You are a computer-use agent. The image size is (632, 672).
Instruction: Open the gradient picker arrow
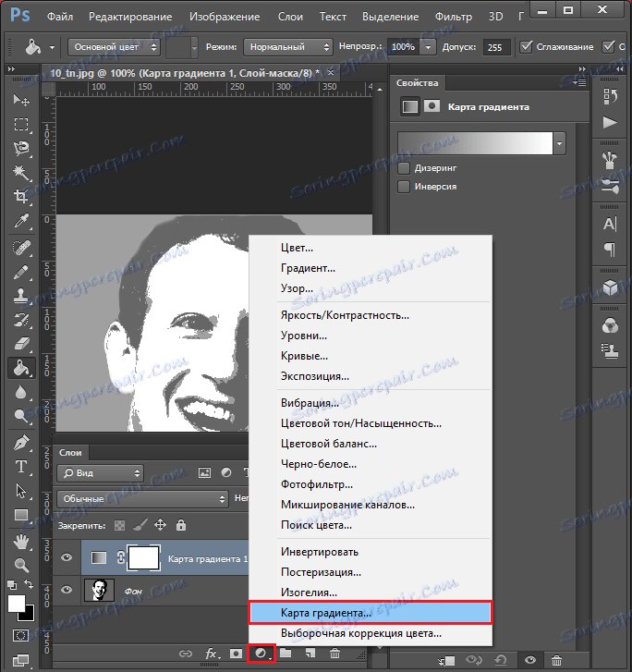coord(559,143)
